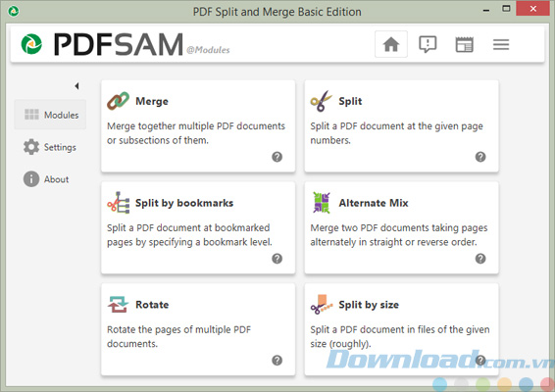Open help for the Rotate module
555x392 pixels.
[277, 361]
